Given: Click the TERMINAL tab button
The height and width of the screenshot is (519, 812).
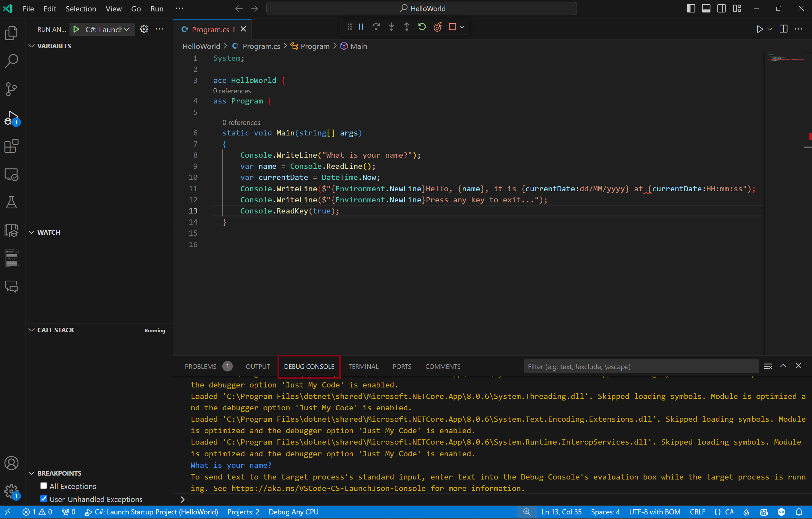Looking at the screenshot, I should point(363,366).
